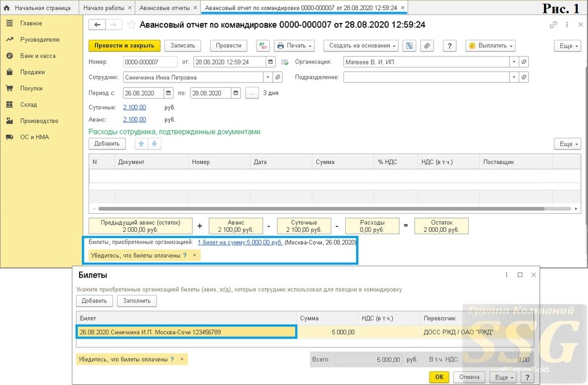
Task: Open three-dot menu in Билеты dialog
Action: click(506, 275)
